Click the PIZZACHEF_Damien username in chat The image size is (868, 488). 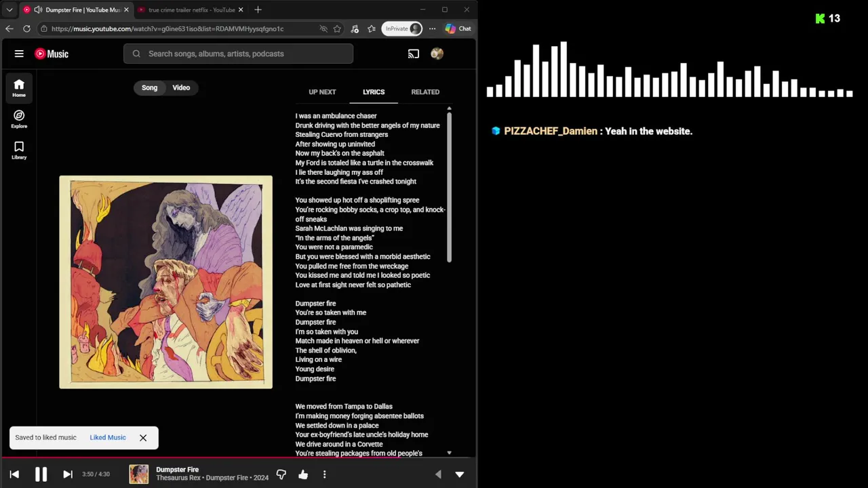tap(551, 131)
